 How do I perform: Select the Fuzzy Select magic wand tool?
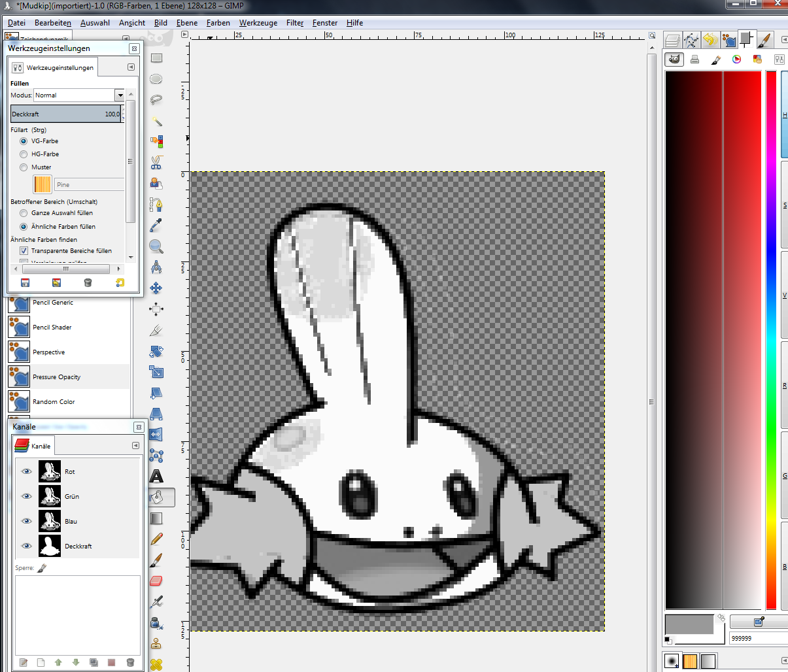[x=156, y=121]
